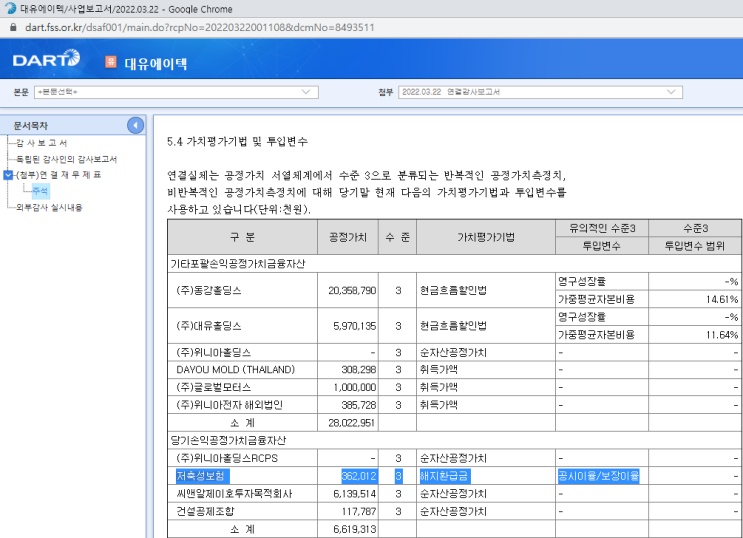This screenshot has height=538, width=743.
Task: Click the value 5,970,135
Action: point(354,326)
